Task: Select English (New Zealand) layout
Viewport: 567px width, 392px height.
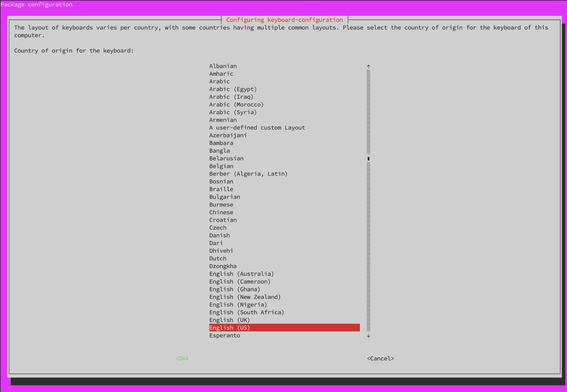Action: pos(245,297)
